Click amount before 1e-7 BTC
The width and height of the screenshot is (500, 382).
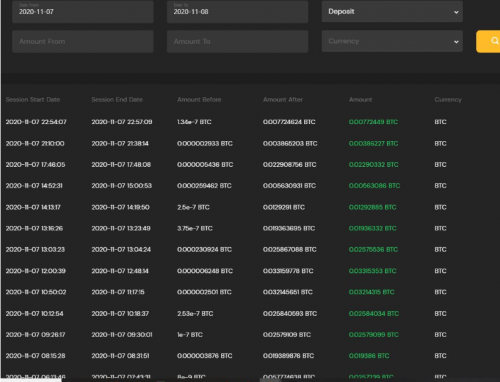pyautogui.click(x=190, y=335)
